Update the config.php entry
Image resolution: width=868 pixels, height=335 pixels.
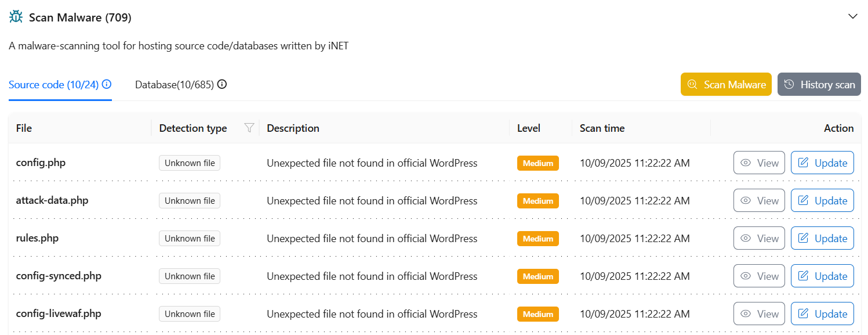pos(822,163)
